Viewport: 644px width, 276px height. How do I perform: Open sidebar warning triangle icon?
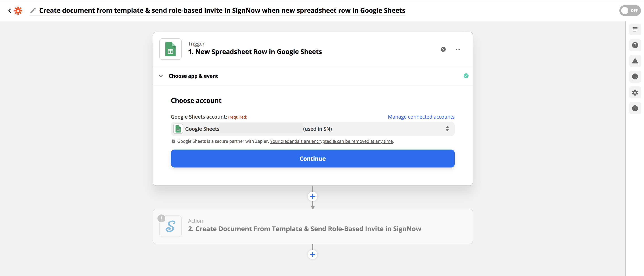635,61
